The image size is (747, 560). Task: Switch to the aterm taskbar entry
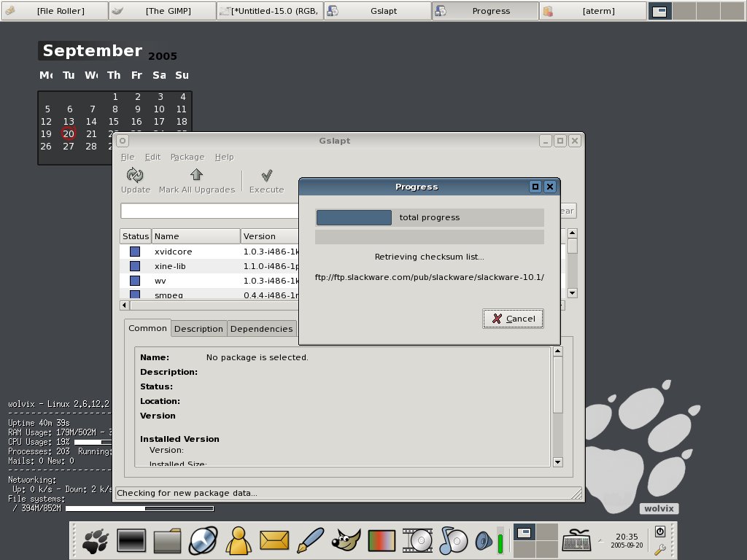tap(593, 11)
